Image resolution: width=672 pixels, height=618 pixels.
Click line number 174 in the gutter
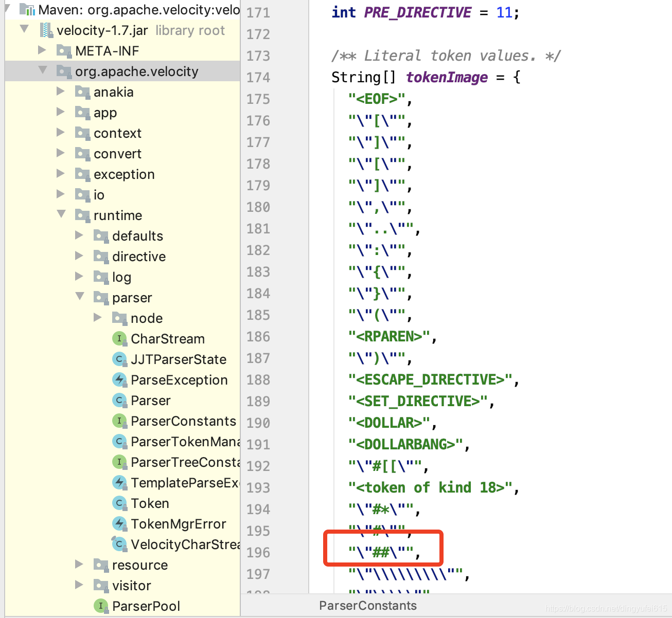[x=258, y=77]
